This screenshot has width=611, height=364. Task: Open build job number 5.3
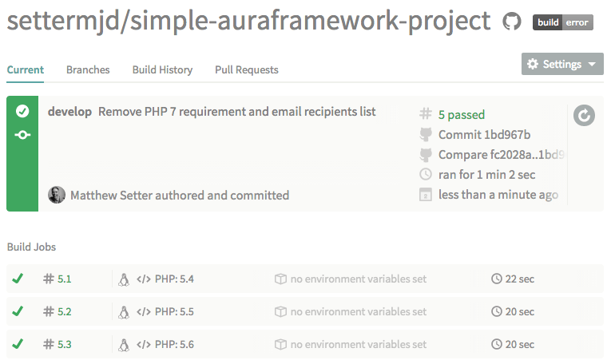(x=65, y=344)
